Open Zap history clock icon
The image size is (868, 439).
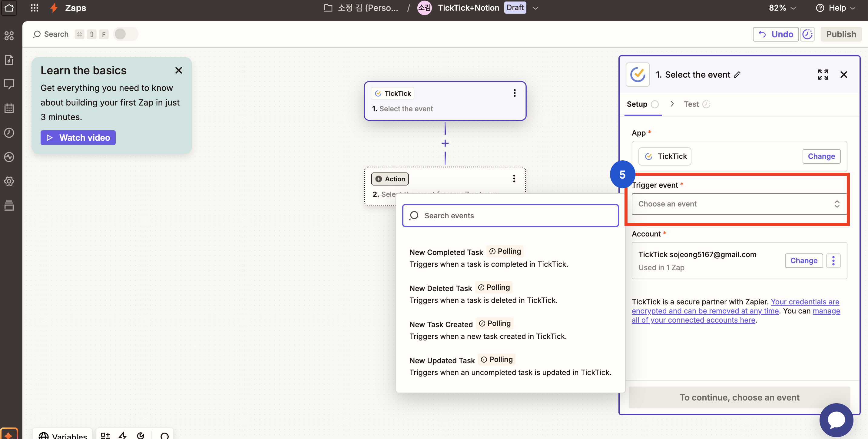point(9,132)
